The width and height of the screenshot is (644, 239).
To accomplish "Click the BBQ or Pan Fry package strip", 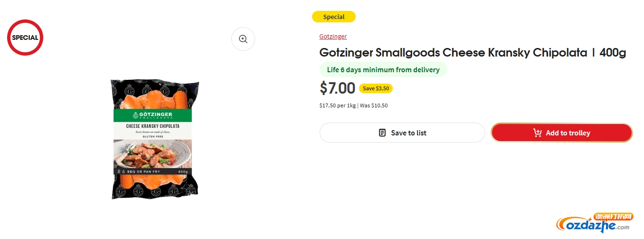I will 152,171.
